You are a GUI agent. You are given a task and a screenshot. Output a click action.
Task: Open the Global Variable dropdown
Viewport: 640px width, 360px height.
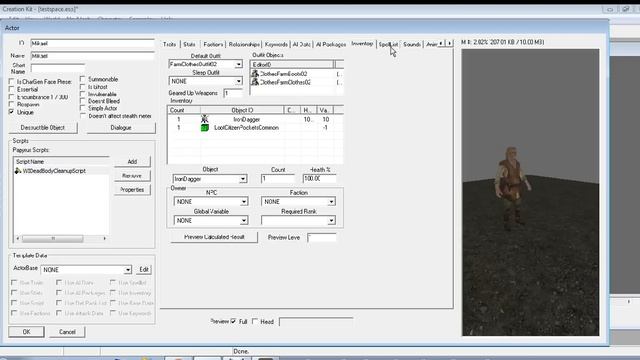click(x=244, y=220)
